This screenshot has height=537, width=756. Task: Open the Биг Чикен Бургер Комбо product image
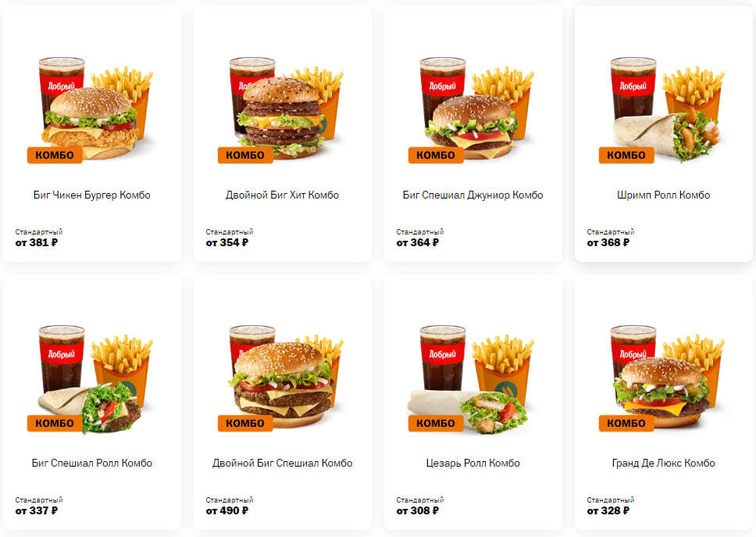click(95, 109)
